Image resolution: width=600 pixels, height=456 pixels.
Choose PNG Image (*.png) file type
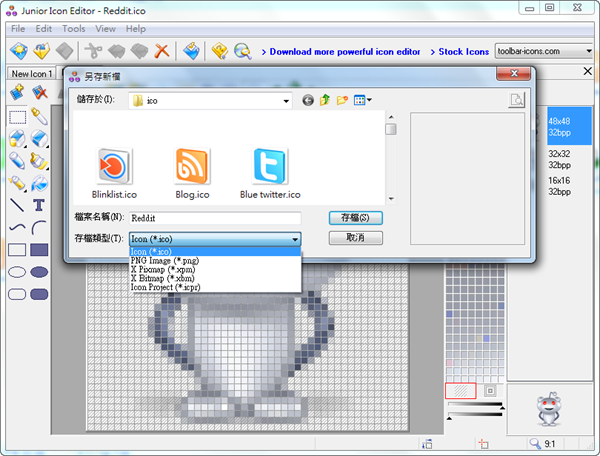coord(215,261)
